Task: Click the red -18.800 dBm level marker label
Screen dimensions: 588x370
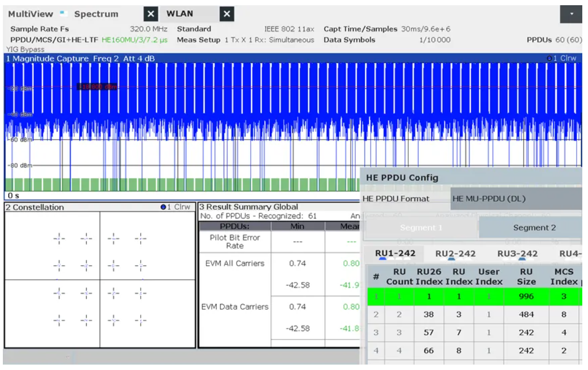Action: click(x=97, y=87)
